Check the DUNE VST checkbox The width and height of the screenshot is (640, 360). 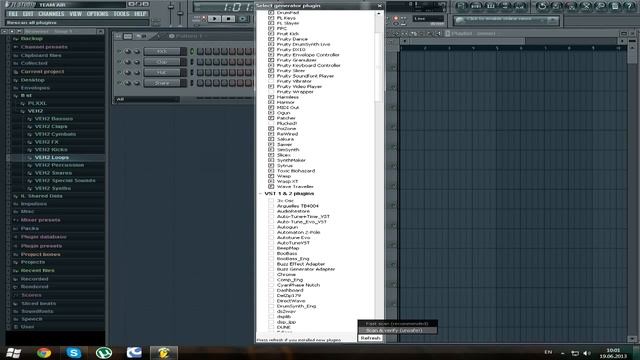coord(271,327)
